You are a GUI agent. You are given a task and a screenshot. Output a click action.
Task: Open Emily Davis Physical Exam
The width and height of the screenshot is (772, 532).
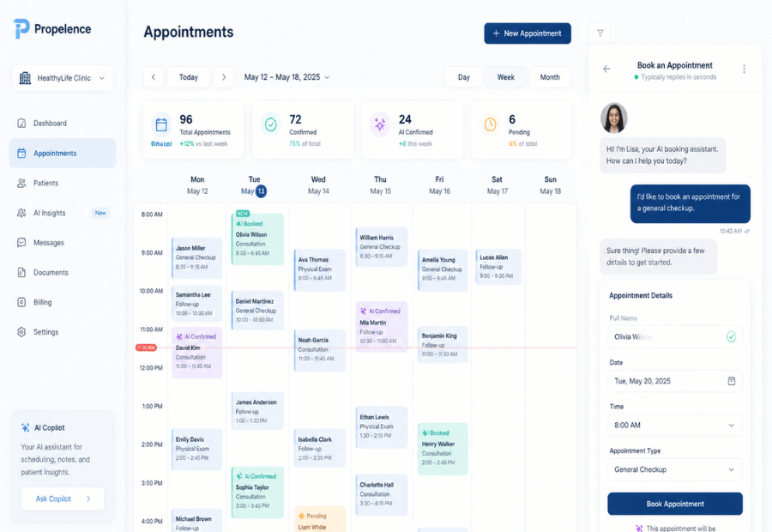click(196, 449)
